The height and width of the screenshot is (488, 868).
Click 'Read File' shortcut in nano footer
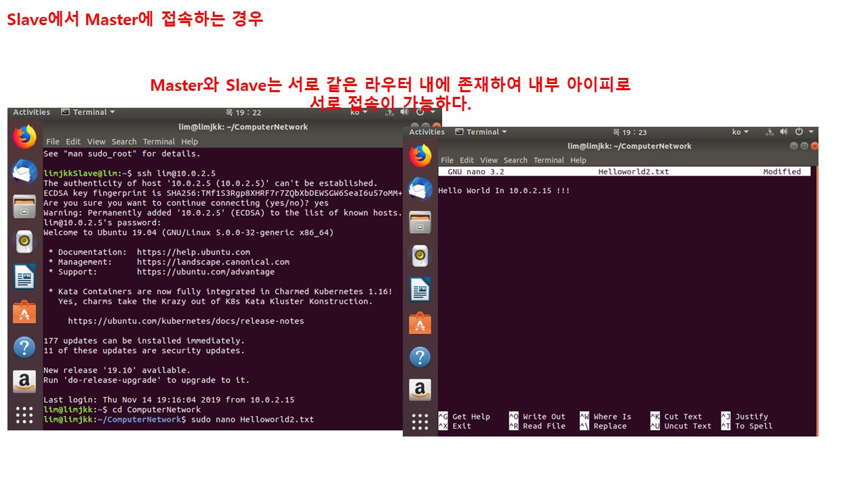[544, 426]
